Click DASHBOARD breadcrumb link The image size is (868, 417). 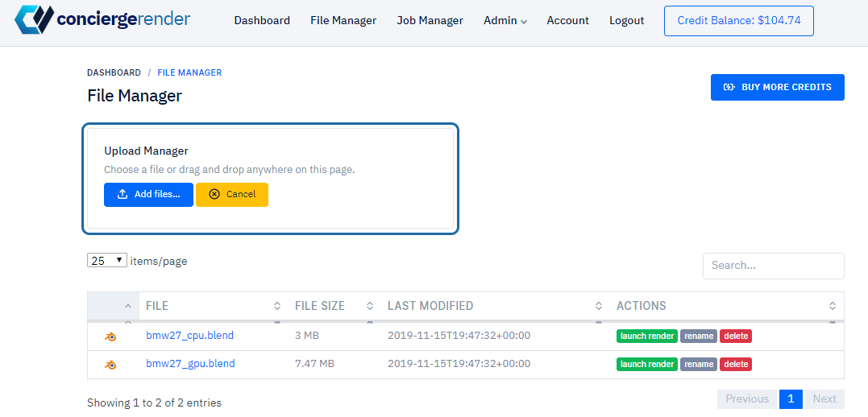coord(114,72)
